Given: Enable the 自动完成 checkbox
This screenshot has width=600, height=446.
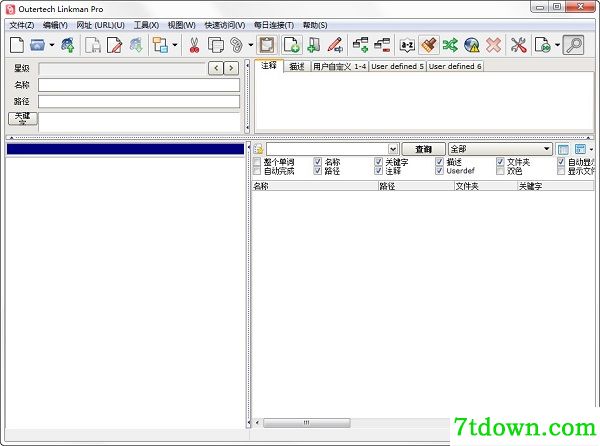Looking at the screenshot, I should pyautogui.click(x=256, y=171).
